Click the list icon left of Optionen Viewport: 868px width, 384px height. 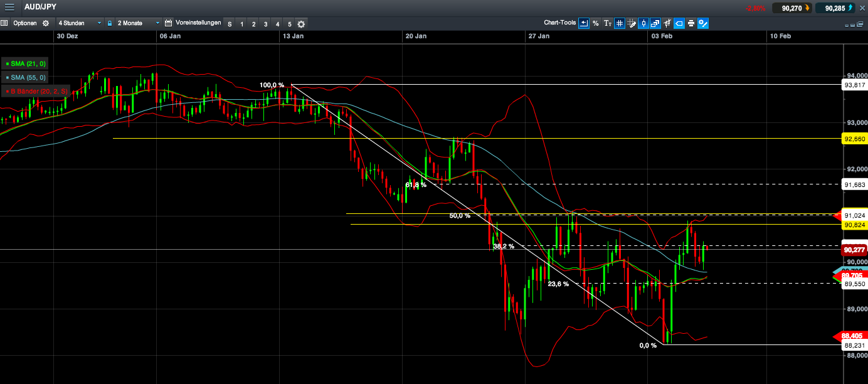click(4, 23)
